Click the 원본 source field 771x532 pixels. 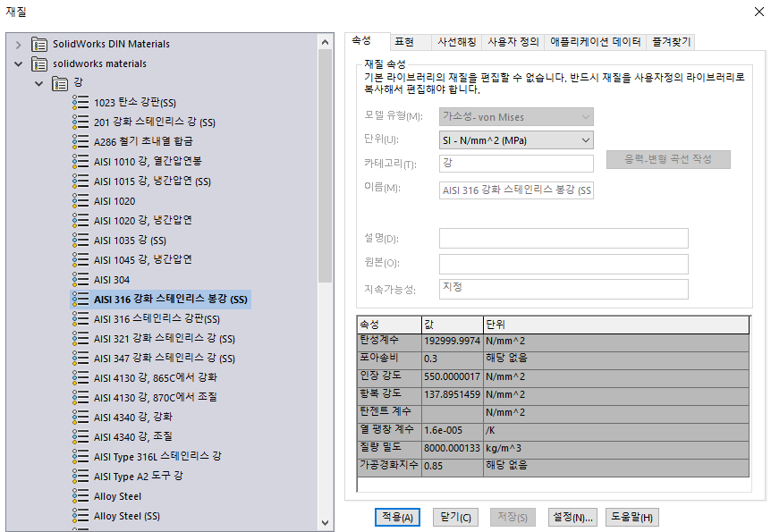click(x=563, y=264)
